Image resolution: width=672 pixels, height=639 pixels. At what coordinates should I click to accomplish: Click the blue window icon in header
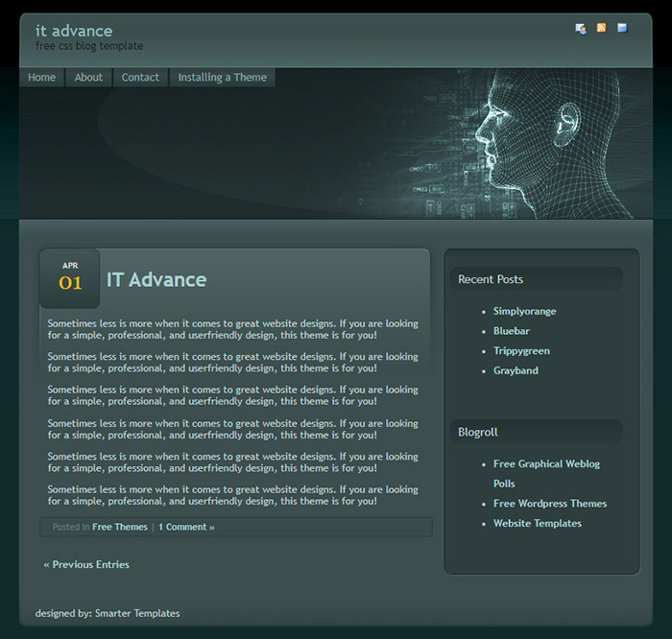click(x=622, y=28)
